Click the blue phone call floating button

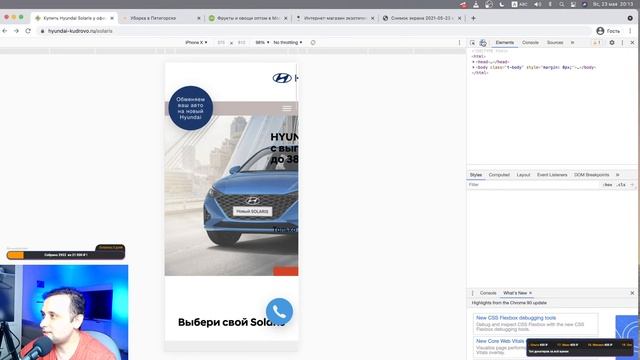click(279, 312)
